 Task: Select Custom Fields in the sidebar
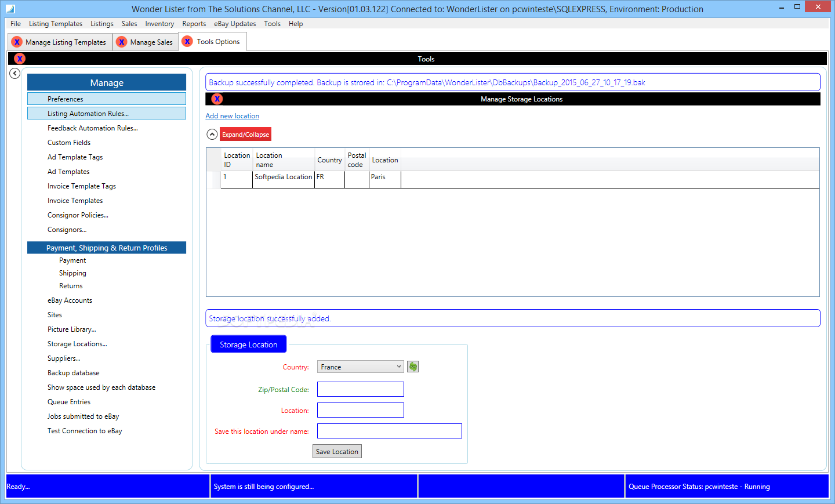click(x=69, y=143)
